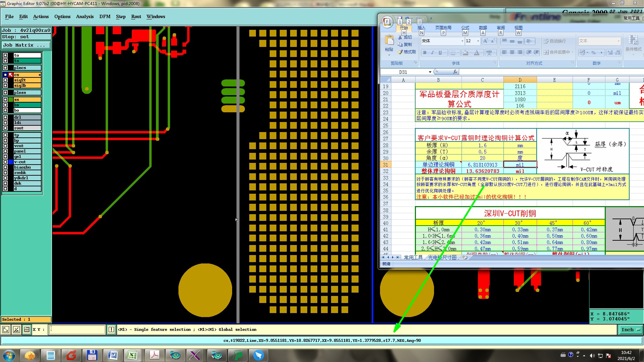Click the align text right icon

point(520,52)
